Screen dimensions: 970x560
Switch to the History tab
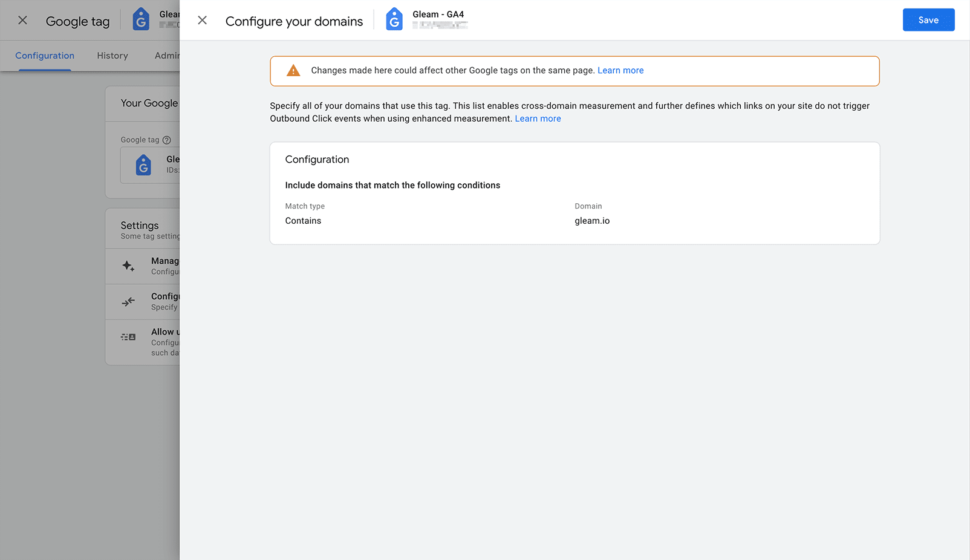pyautogui.click(x=112, y=56)
